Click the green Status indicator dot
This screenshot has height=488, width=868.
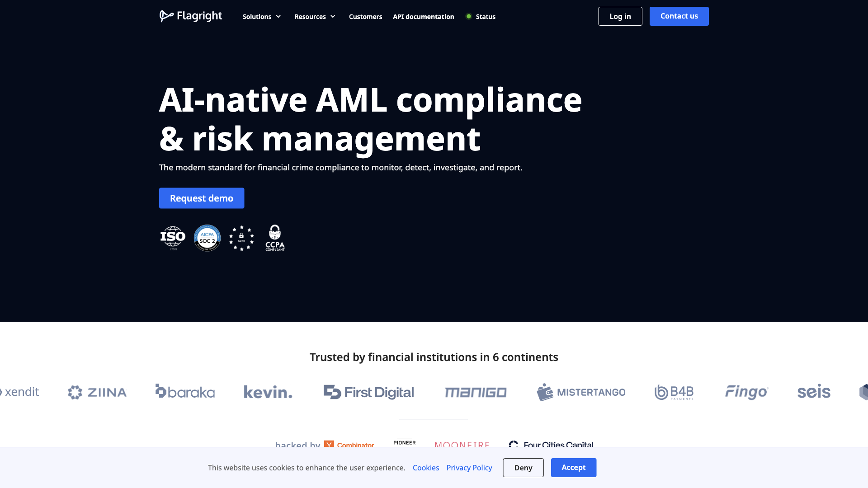(468, 16)
